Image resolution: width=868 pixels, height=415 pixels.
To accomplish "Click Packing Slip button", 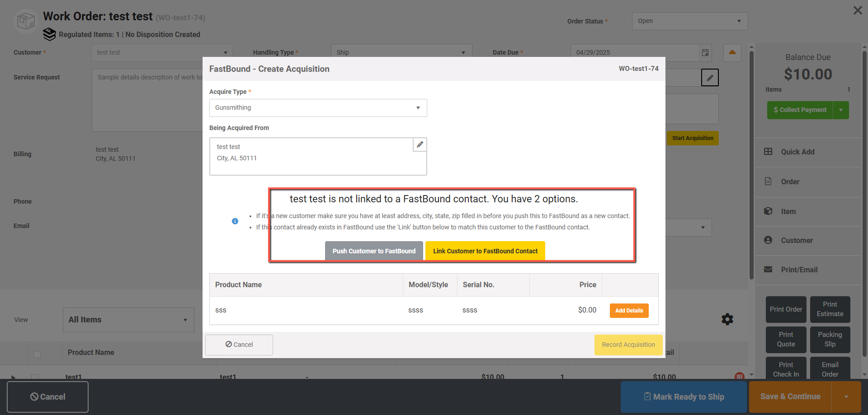I will [x=830, y=340].
